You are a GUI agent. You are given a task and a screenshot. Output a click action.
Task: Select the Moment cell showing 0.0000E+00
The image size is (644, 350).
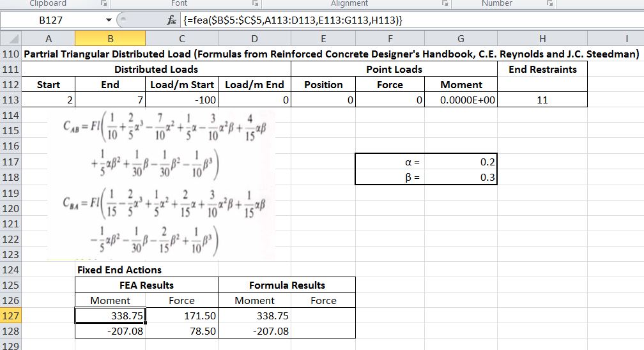[461, 100]
